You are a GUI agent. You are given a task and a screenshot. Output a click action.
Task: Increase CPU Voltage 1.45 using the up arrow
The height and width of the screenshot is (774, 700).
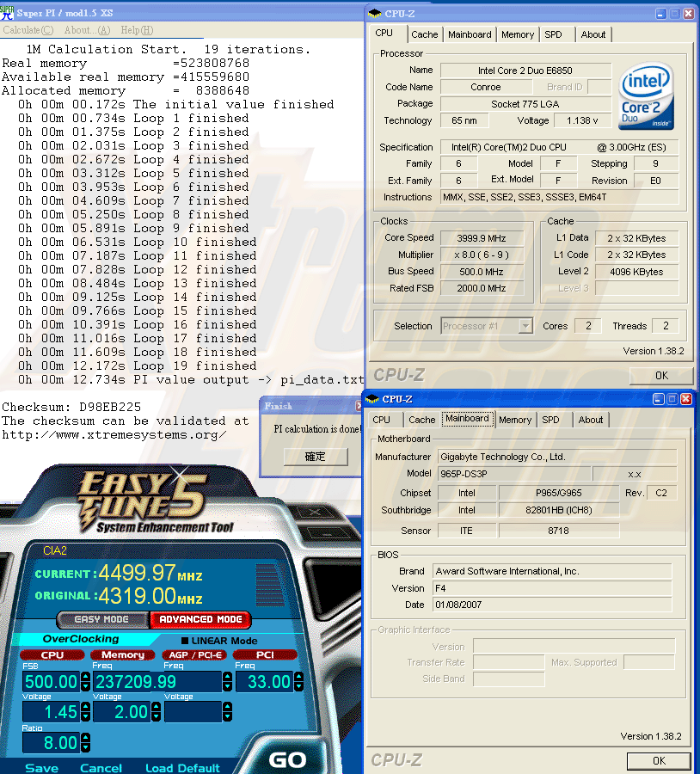coord(85,708)
